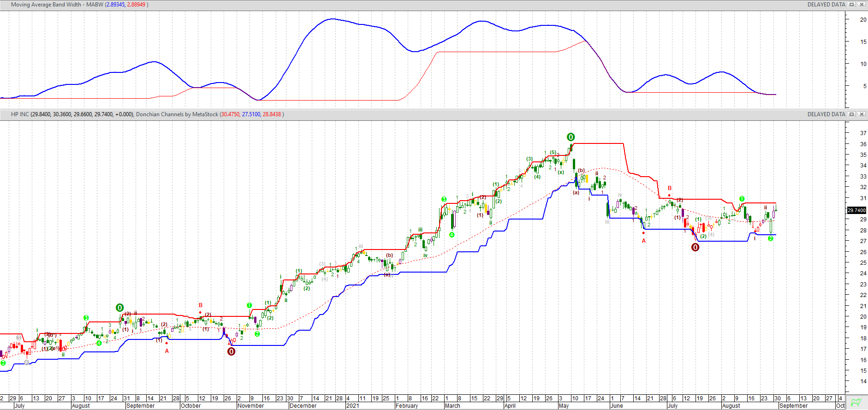Click the 29.7400 current price tag on the axis
This screenshot has height=410, width=868.
coord(856,210)
